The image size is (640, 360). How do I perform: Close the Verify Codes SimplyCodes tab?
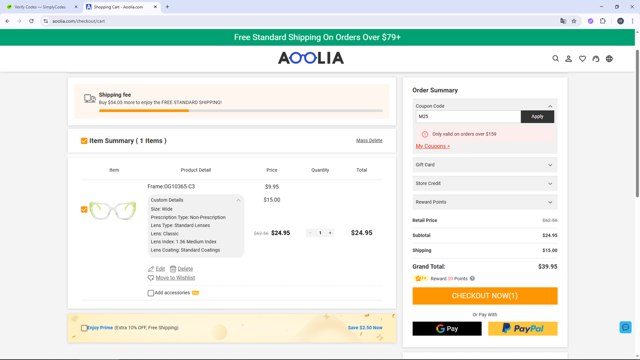click(x=76, y=7)
